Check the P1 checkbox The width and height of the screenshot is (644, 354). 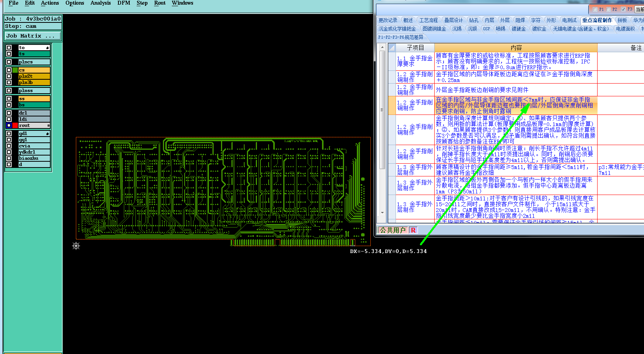click(595, 9)
